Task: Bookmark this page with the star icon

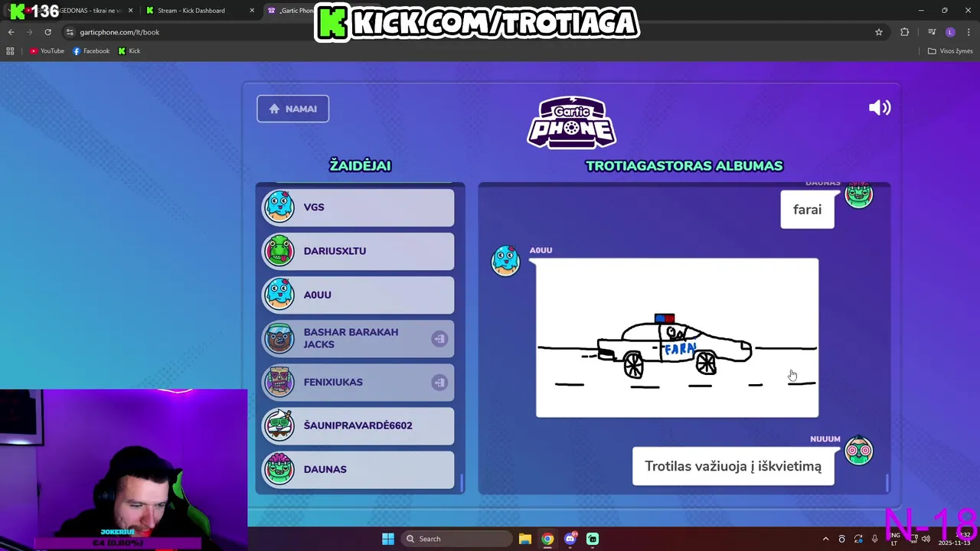Action: tap(879, 32)
